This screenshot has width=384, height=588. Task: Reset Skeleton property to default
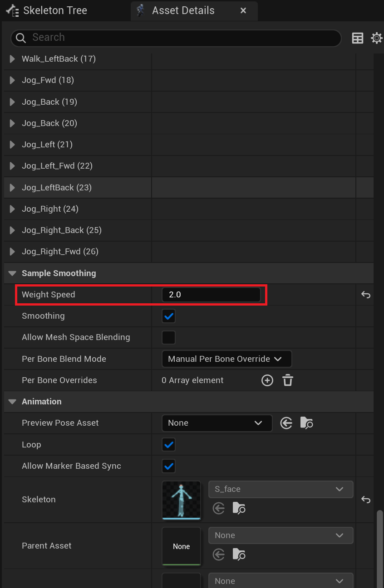tap(365, 500)
